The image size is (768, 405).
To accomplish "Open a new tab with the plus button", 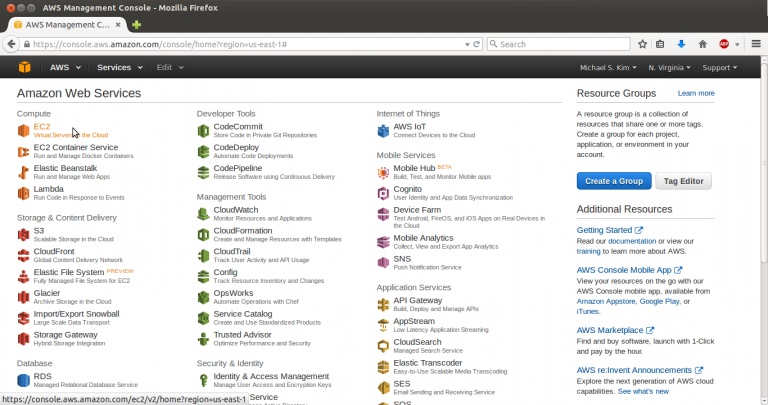I will click(x=137, y=24).
